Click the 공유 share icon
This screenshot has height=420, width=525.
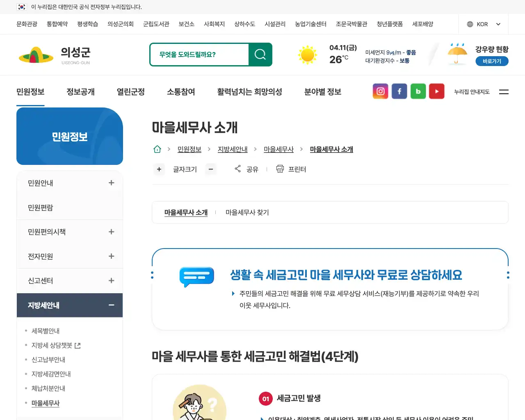click(x=246, y=169)
